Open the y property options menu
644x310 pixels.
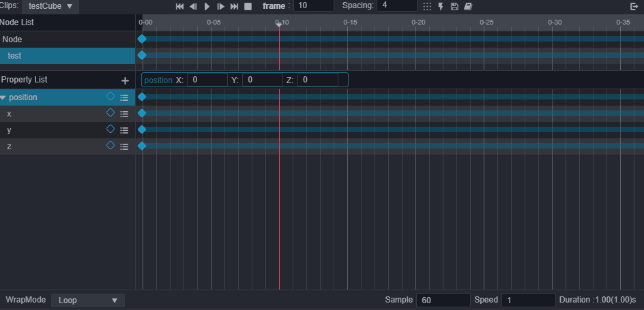(124, 130)
